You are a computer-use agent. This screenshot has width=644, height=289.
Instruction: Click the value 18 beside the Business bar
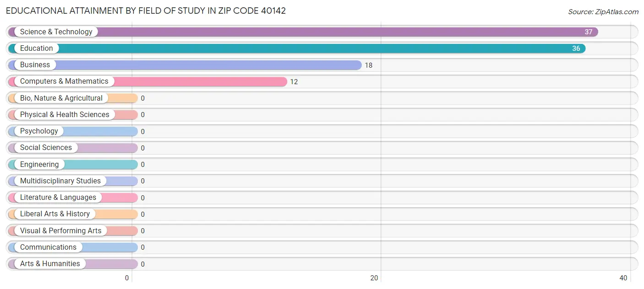pos(369,65)
